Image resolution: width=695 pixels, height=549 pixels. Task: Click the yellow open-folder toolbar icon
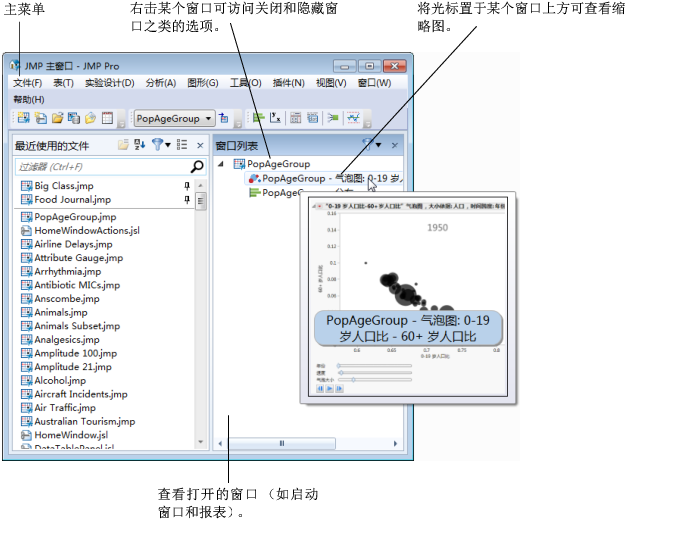[90, 118]
